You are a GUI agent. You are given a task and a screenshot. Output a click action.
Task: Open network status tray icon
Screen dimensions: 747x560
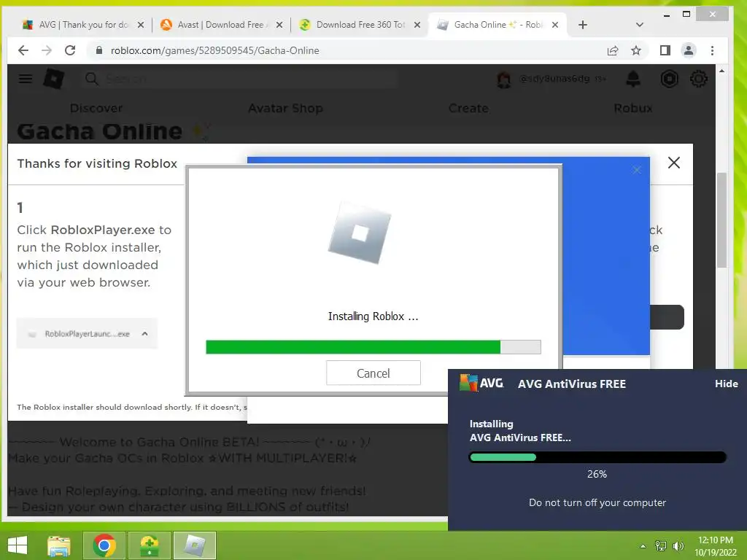click(661, 546)
